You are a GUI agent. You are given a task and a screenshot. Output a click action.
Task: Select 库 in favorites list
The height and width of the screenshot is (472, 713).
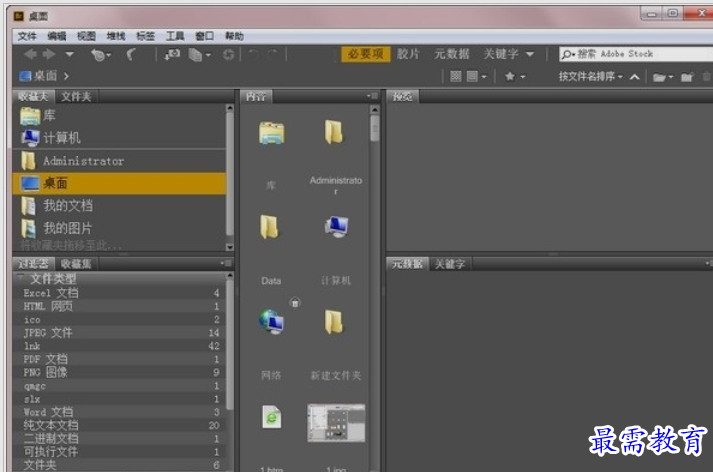pyautogui.click(x=120, y=115)
